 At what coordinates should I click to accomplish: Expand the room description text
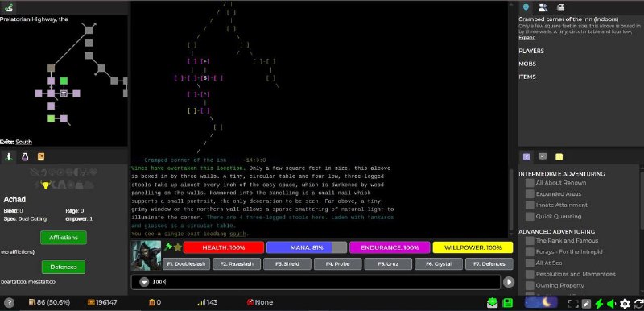pos(527,37)
